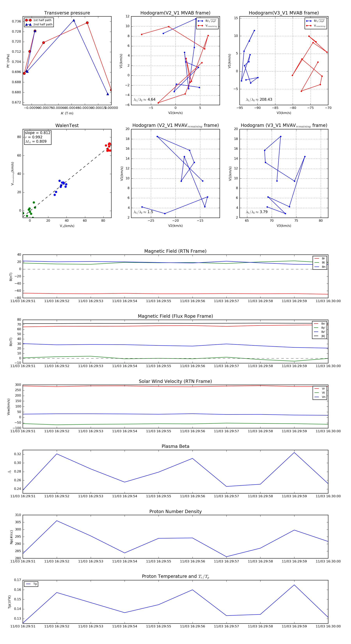The image size is (351, 644).
Task: Click the "Magnetic Field (Flux Rope Frame)" title
Action: [x=175, y=316]
